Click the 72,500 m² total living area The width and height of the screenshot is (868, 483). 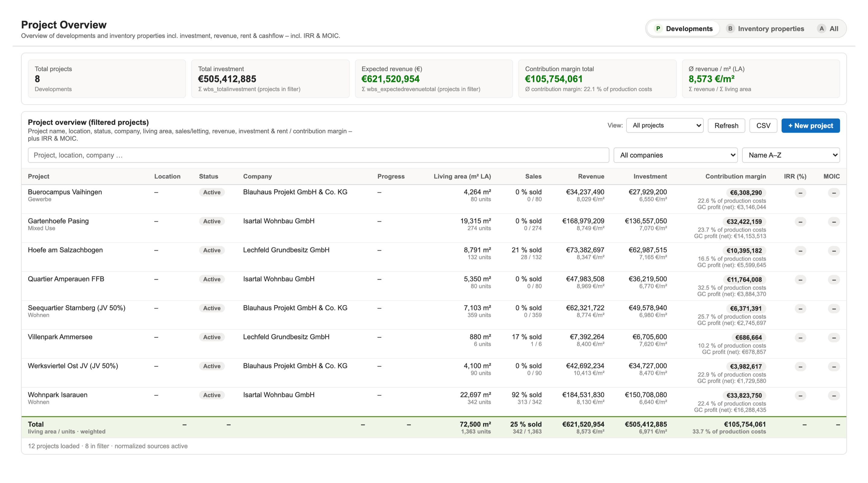[x=475, y=424]
